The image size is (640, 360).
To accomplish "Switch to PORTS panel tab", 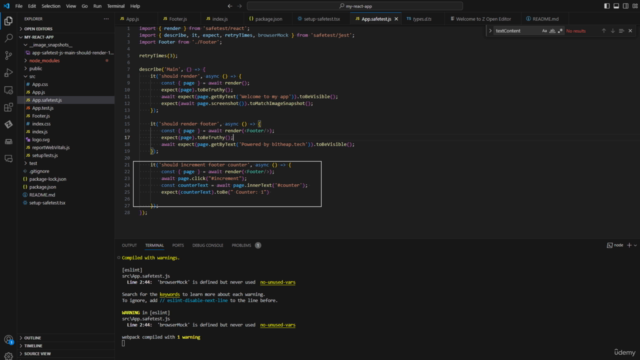I will coord(178,245).
